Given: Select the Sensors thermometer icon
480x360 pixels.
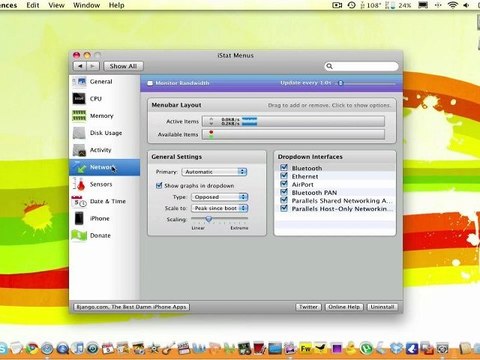Looking at the screenshot, I should (x=79, y=184).
